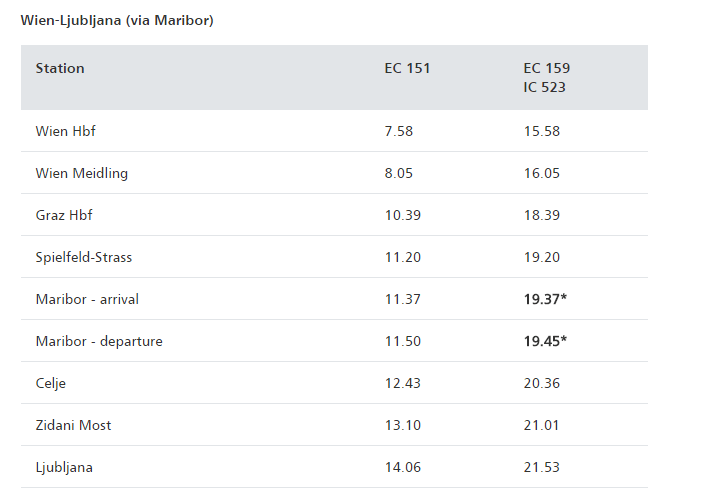Select the Celje station name
The image size is (709, 497).
51,383
